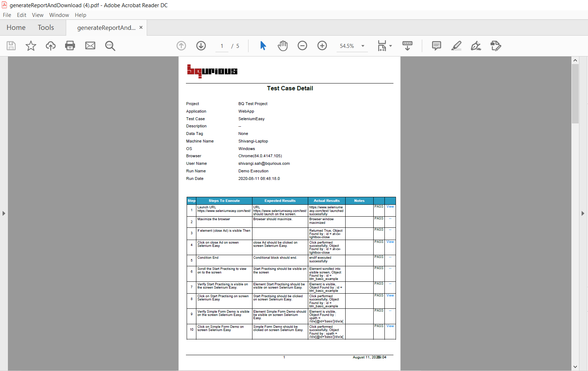Click the 'shivangi.sah@bqurious.com' user name
This screenshot has height=371, width=588.
(264, 163)
